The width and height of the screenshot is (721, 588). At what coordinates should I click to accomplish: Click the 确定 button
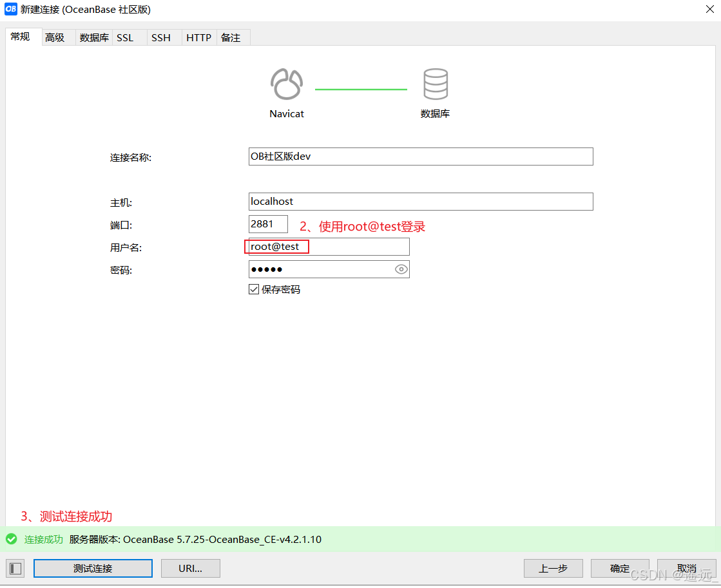click(620, 568)
